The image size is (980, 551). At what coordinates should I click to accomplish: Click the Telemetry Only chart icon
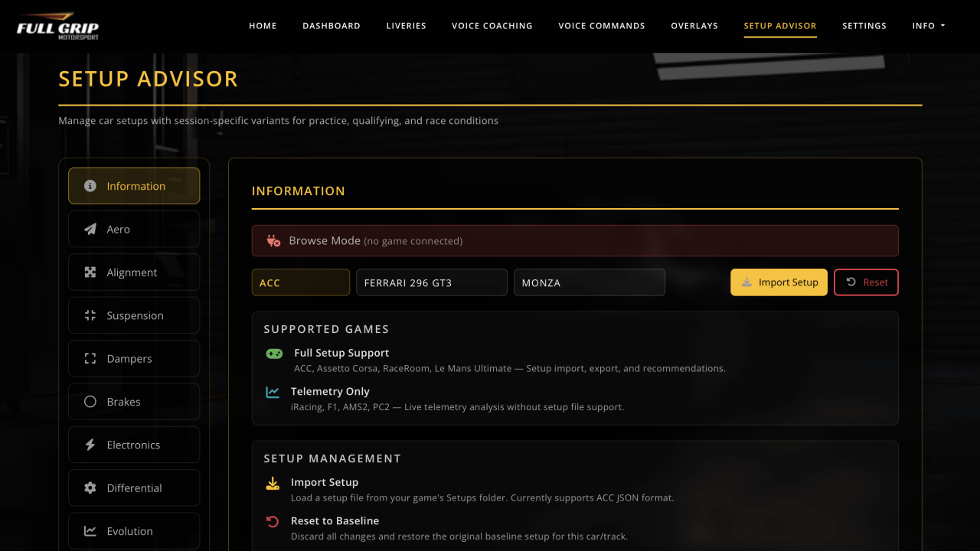(x=274, y=391)
